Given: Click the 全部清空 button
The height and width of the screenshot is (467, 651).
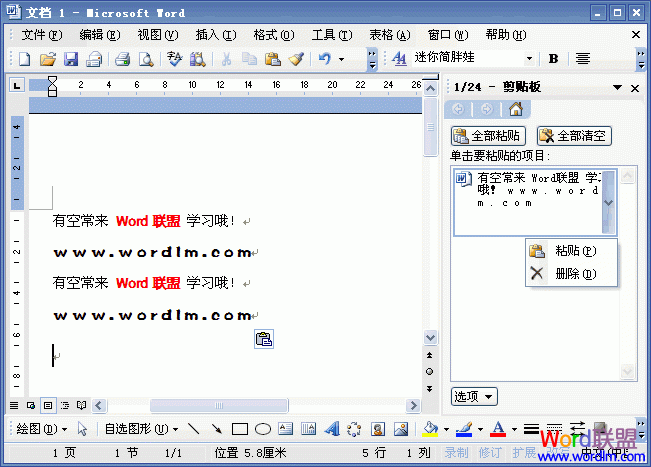Looking at the screenshot, I should click(x=574, y=136).
